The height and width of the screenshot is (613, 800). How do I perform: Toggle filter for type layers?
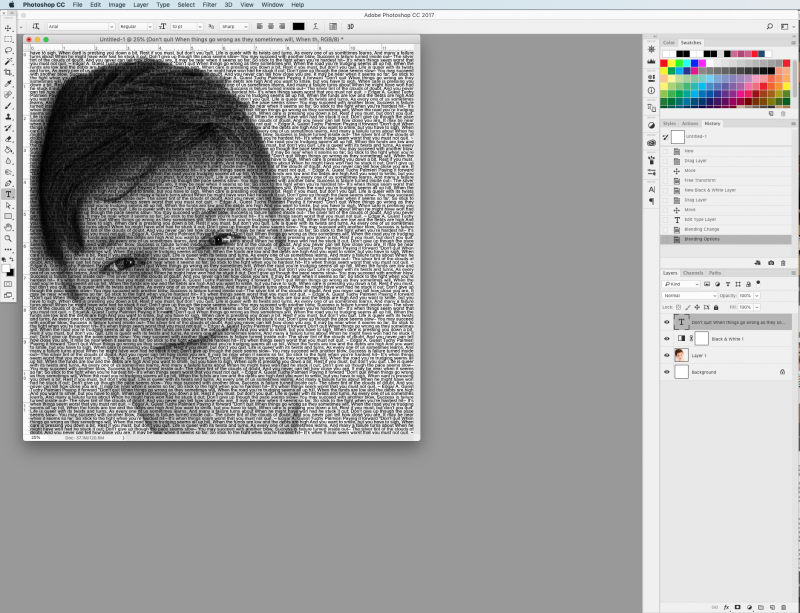[x=728, y=284]
